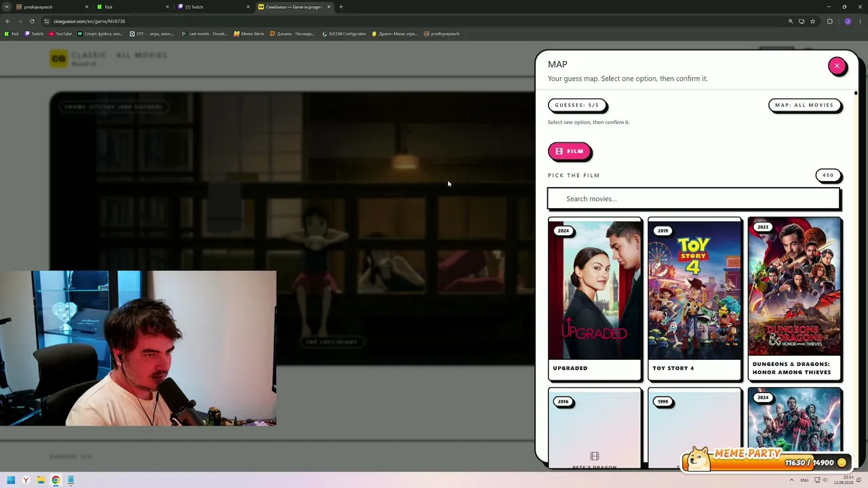The image size is (868, 488).
Task: Reload the current page
Action: [32, 21]
